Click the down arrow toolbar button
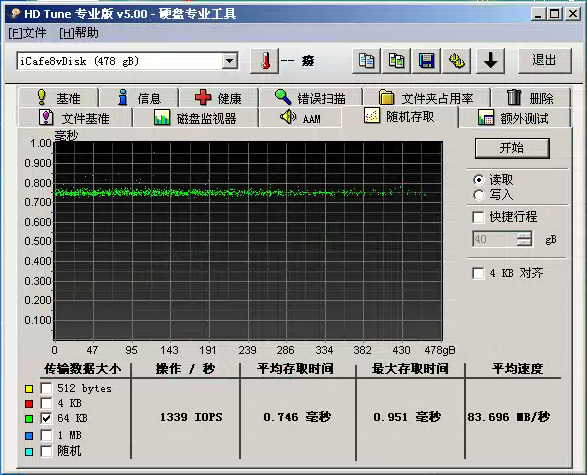 coord(490,60)
